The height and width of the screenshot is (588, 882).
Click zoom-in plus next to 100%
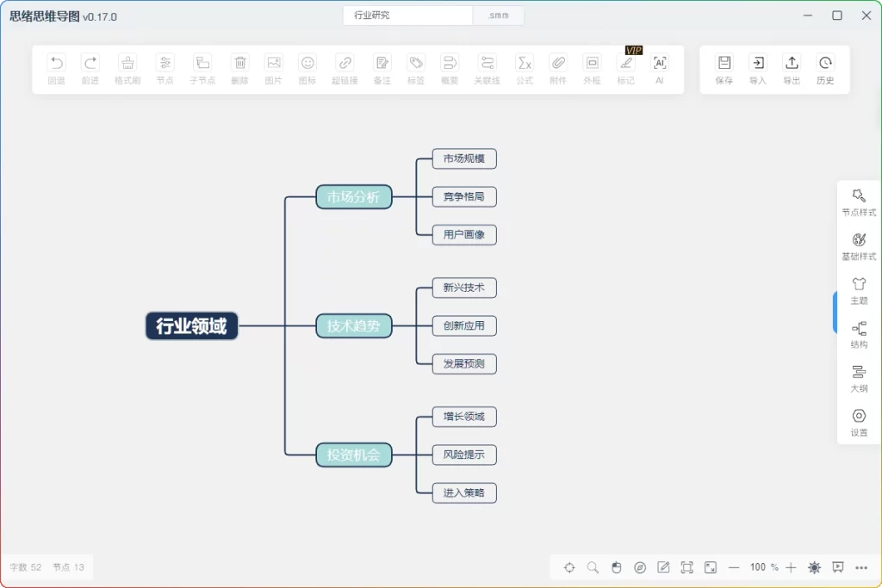pyautogui.click(x=792, y=567)
